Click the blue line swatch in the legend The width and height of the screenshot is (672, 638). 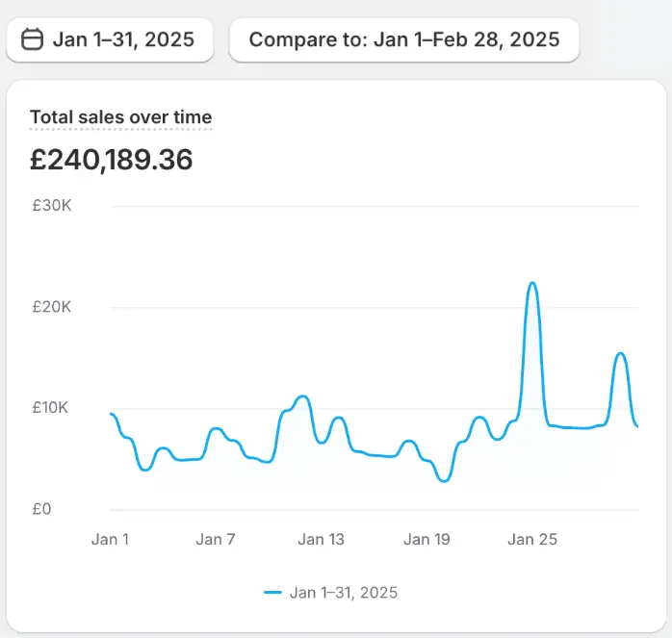click(x=272, y=593)
